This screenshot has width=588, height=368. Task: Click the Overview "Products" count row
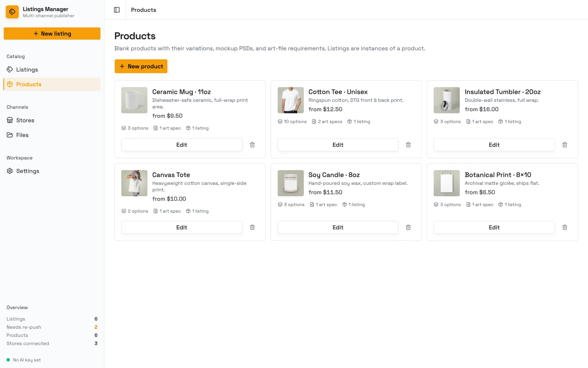[x=52, y=335]
